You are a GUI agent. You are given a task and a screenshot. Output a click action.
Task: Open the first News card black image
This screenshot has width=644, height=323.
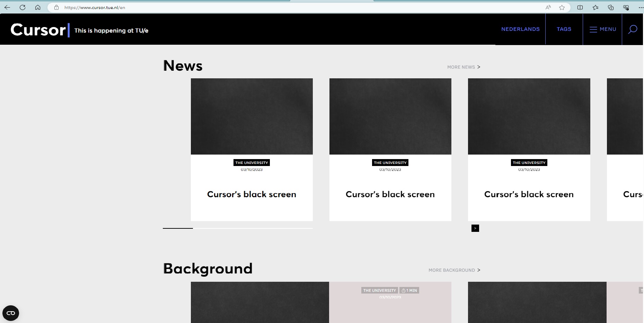pos(252,116)
